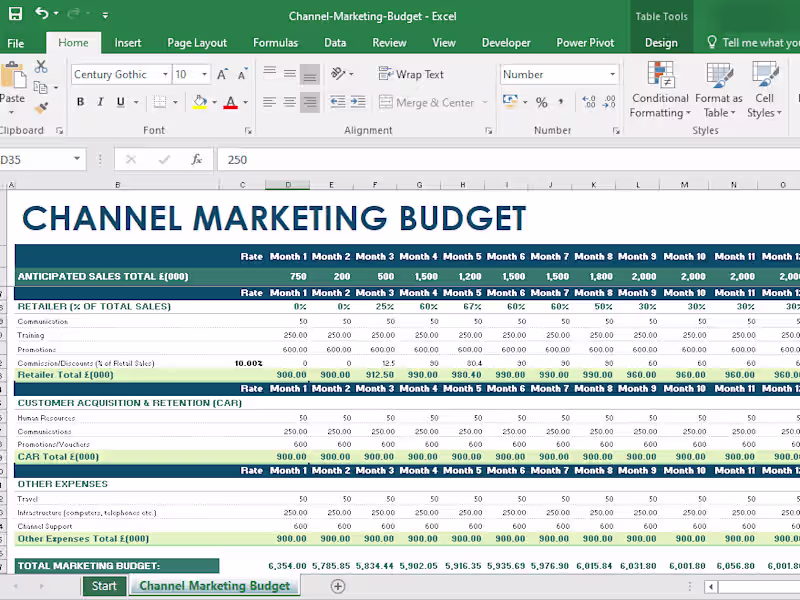
Task: Select the Format Painter brush
Action: click(41, 108)
